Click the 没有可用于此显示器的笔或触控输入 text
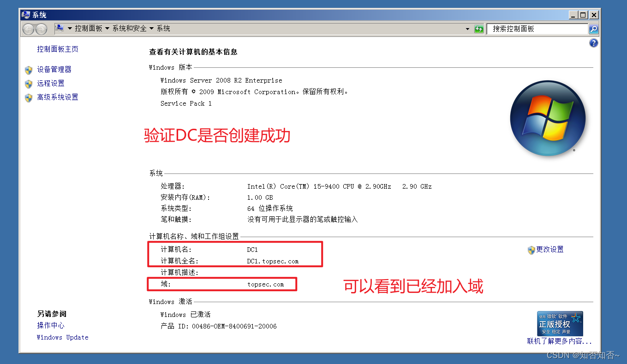 [303, 220]
